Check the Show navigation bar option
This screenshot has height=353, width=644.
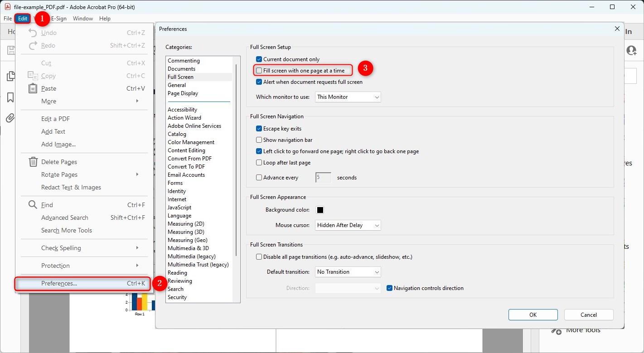[x=259, y=140]
